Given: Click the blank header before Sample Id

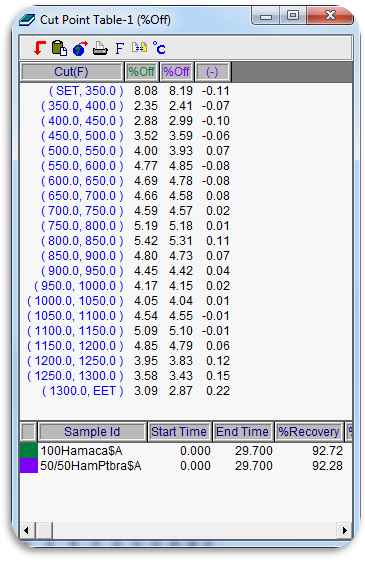Looking at the screenshot, I should pyautogui.click(x=29, y=432).
